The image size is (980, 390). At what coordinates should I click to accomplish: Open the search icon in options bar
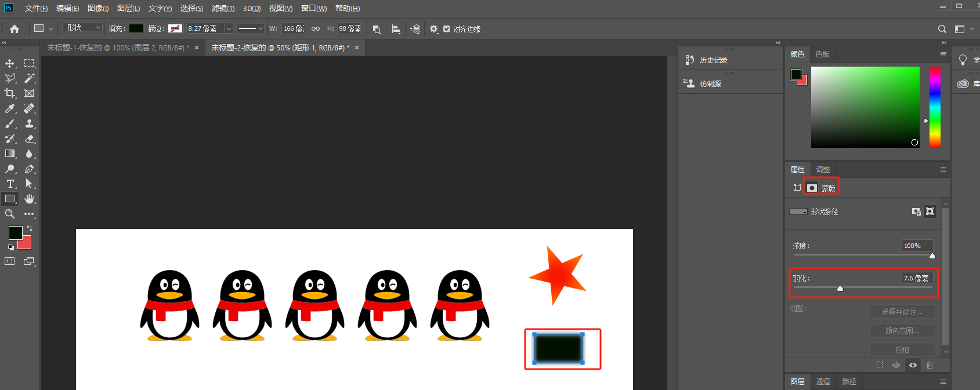click(942, 29)
